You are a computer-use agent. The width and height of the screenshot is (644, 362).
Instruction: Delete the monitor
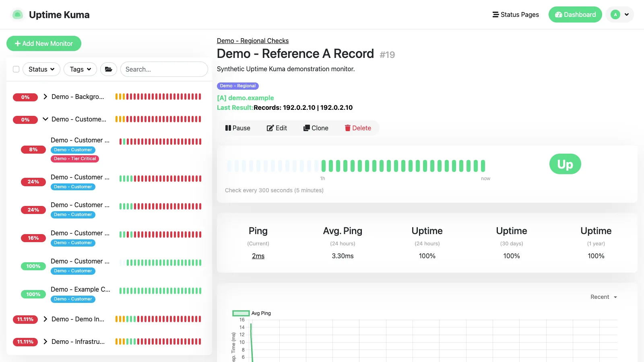pos(358,128)
